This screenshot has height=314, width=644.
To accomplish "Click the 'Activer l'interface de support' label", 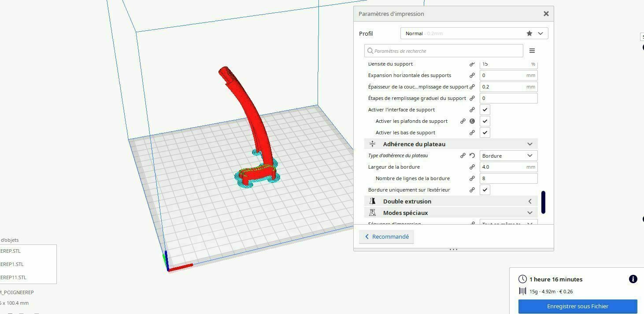I will click(401, 110).
